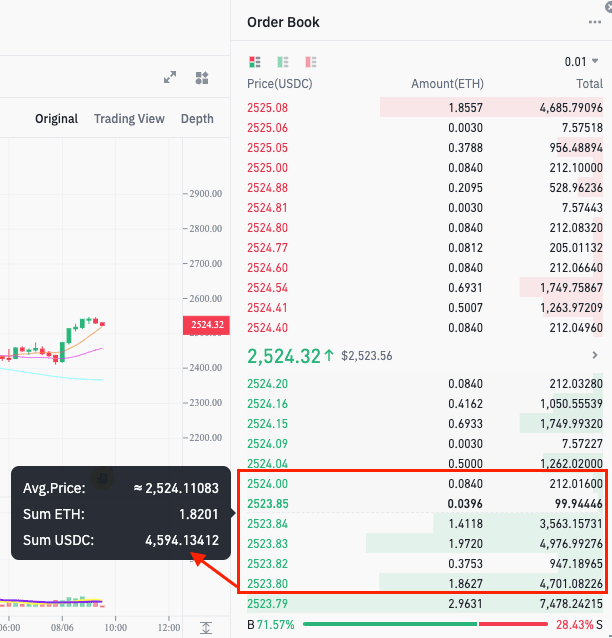
Task: Show buy orders only view
Action: pyautogui.click(x=283, y=62)
